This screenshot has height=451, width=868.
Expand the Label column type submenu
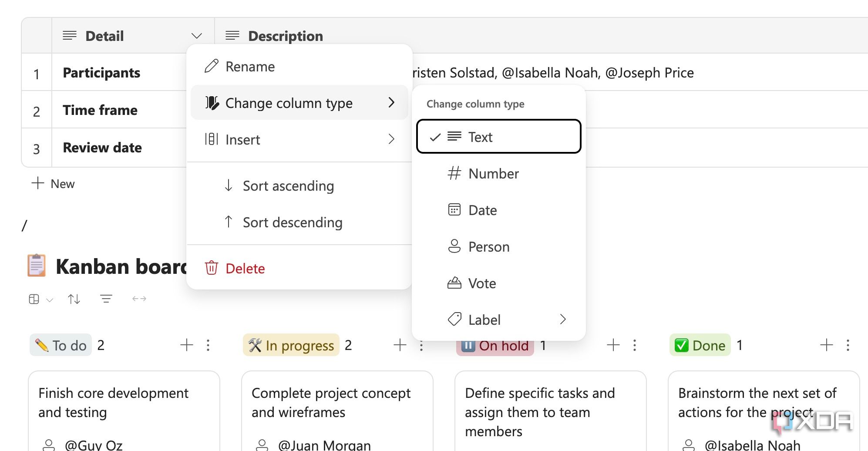pyautogui.click(x=484, y=320)
